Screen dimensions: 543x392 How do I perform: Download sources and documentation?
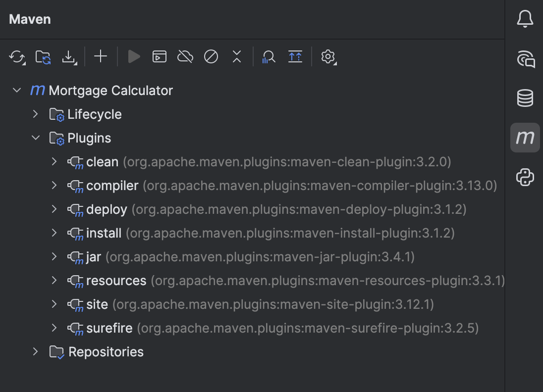coord(69,56)
